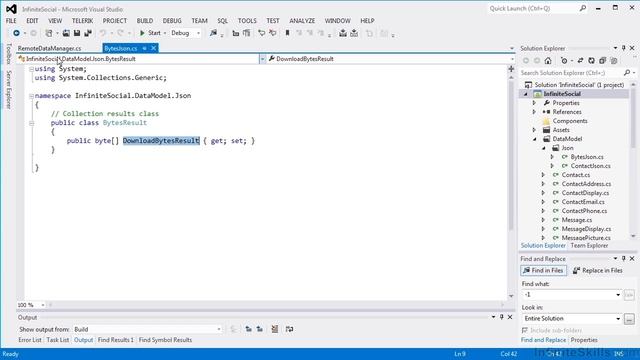Open the BUILD menu
This screenshot has height=360, width=640.
click(145, 20)
